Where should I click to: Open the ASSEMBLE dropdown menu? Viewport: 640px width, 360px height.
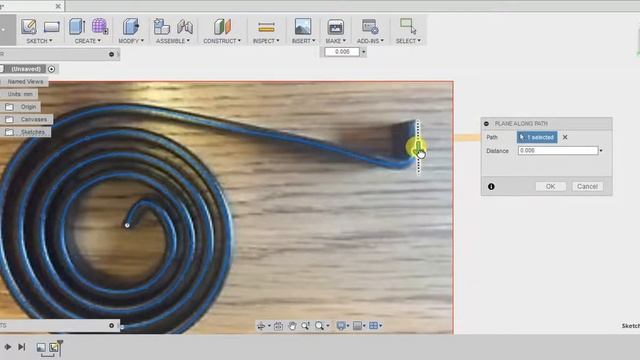click(173, 41)
